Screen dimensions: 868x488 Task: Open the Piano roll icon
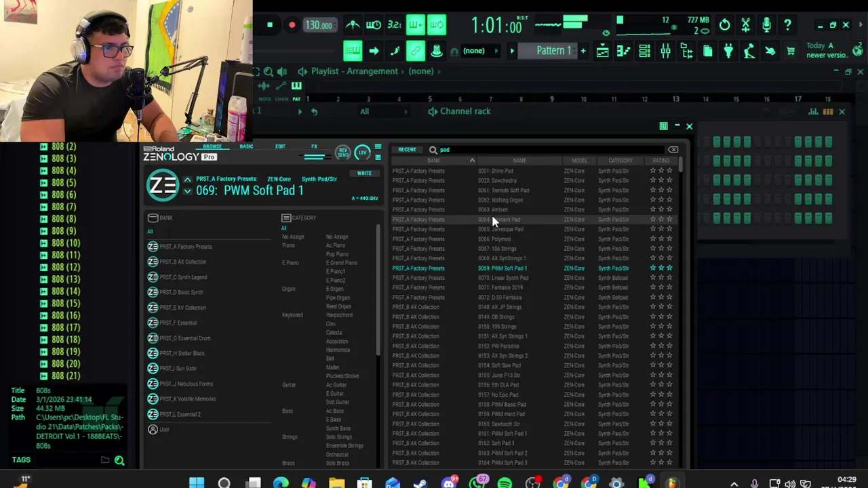(624, 51)
